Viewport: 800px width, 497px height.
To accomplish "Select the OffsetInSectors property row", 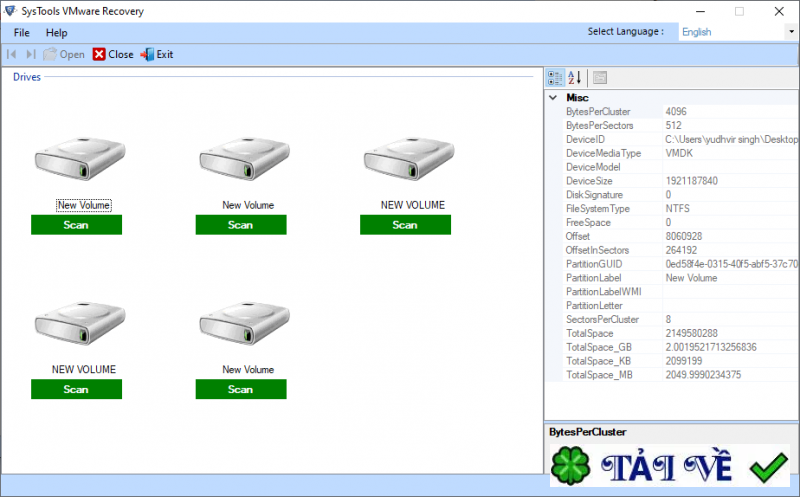I will point(679,250).
